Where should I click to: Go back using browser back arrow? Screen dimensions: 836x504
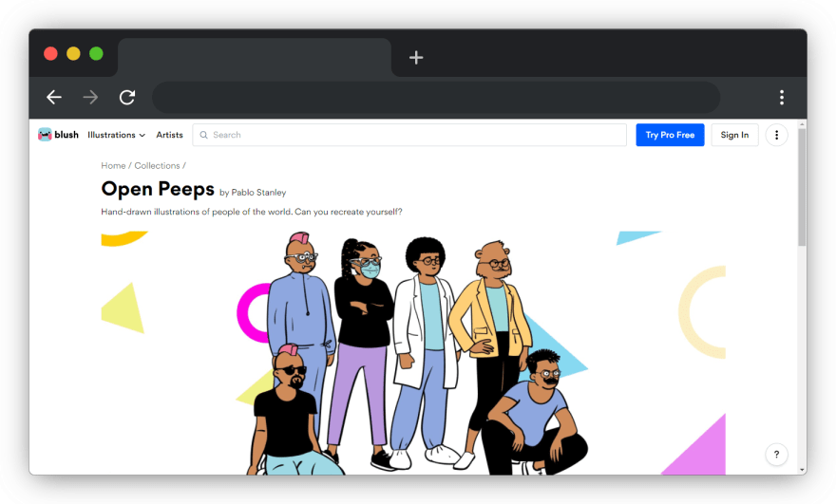click(x=54, y=97)
